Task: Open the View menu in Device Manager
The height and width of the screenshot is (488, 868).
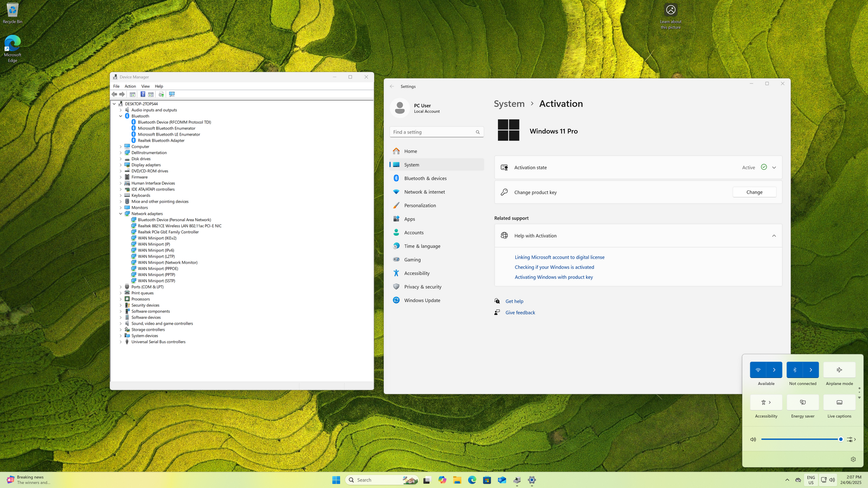Action: (145, 86)
